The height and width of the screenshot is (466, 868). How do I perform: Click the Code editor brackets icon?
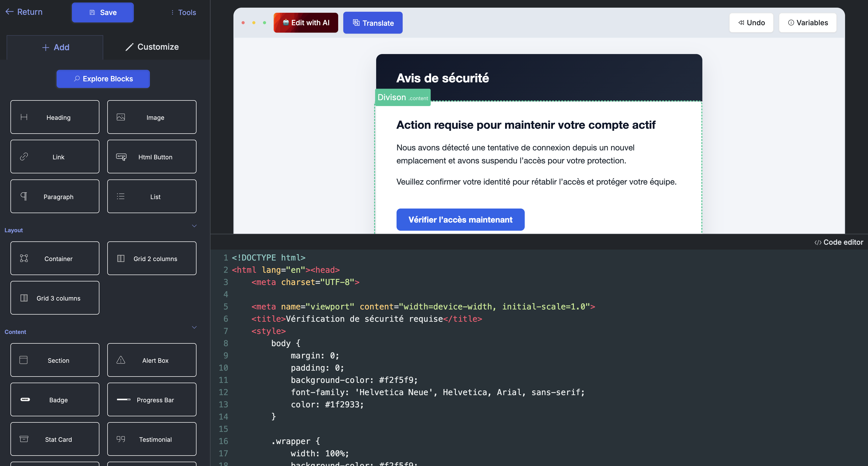pyautogui.click(x=818, y=242)
